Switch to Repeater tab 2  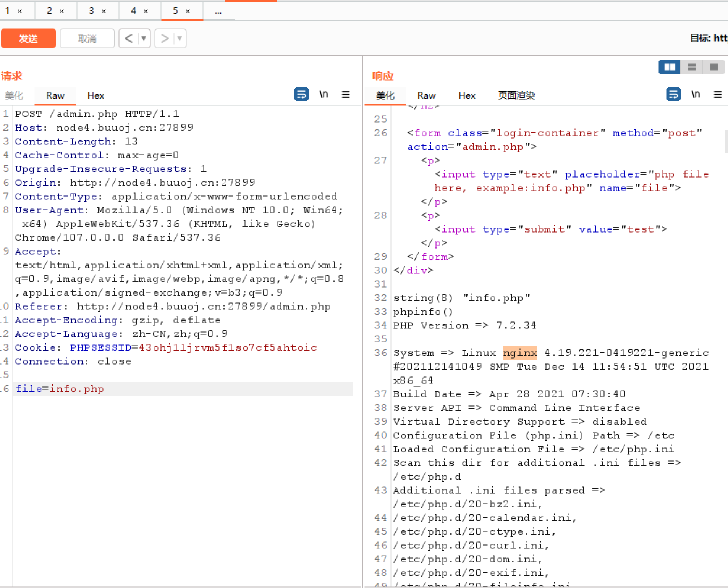(49, 11)
